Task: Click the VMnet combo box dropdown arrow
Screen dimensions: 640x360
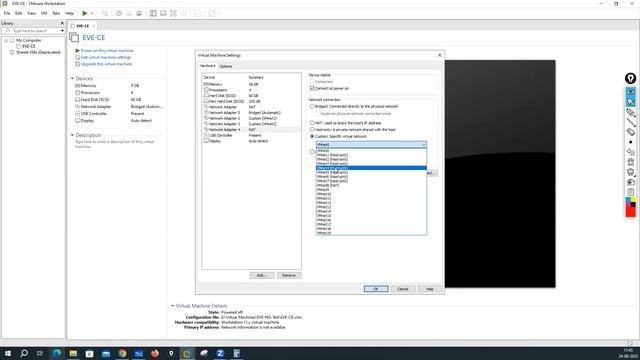Action: tap(423, 144)
